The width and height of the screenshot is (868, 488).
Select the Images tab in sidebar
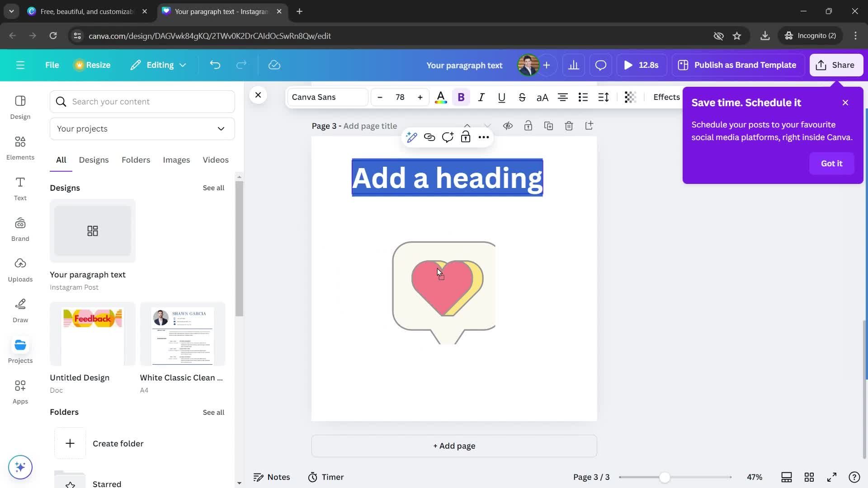pos(176,160)
